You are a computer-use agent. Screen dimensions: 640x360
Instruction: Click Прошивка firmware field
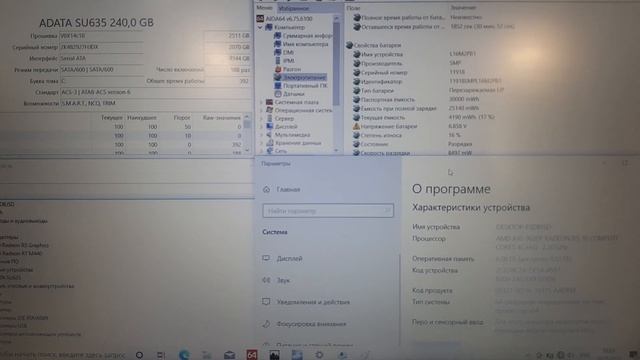(x=101, y=36)
